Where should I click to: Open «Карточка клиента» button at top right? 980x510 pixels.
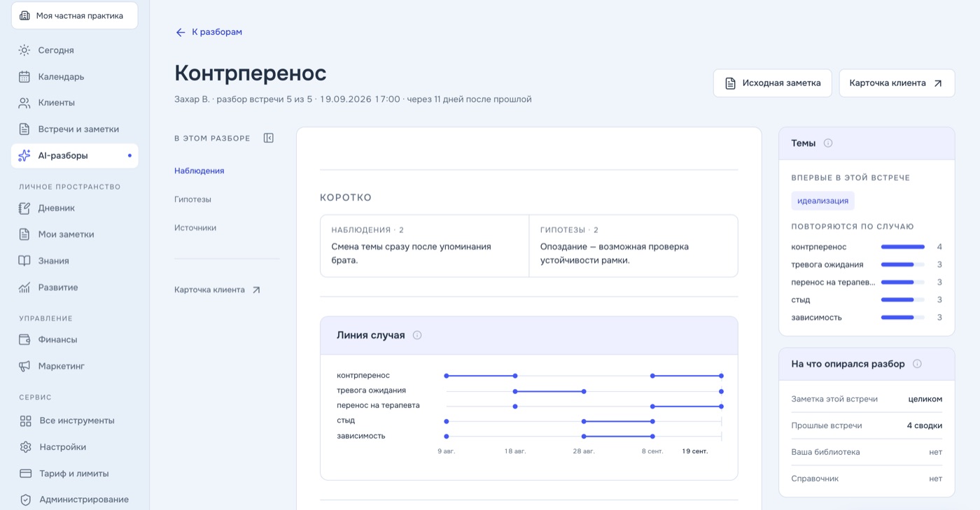coord(897,83)
